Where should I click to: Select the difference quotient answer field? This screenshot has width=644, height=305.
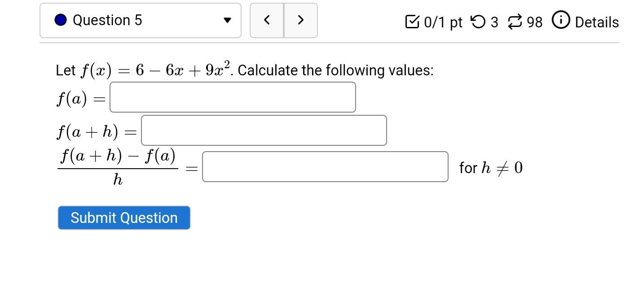[325, 167]
